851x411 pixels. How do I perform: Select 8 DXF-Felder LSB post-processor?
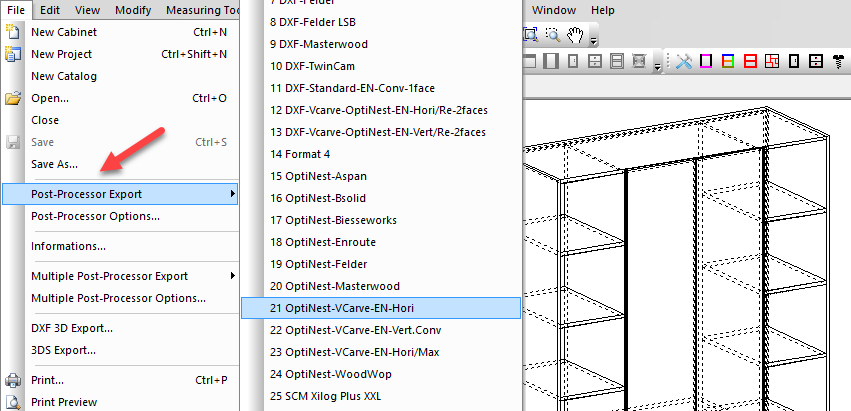tap(381, 22)
